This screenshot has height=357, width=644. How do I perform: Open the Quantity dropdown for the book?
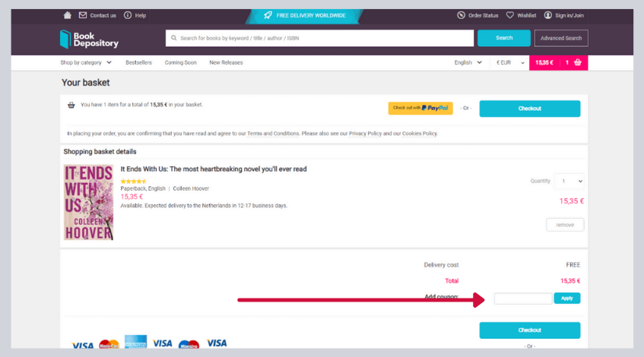point(569,181)
